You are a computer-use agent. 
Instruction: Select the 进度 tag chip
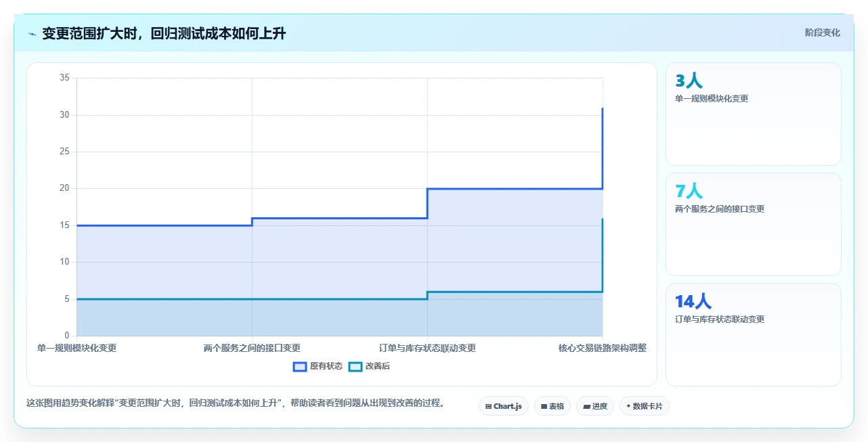(595, 406)
